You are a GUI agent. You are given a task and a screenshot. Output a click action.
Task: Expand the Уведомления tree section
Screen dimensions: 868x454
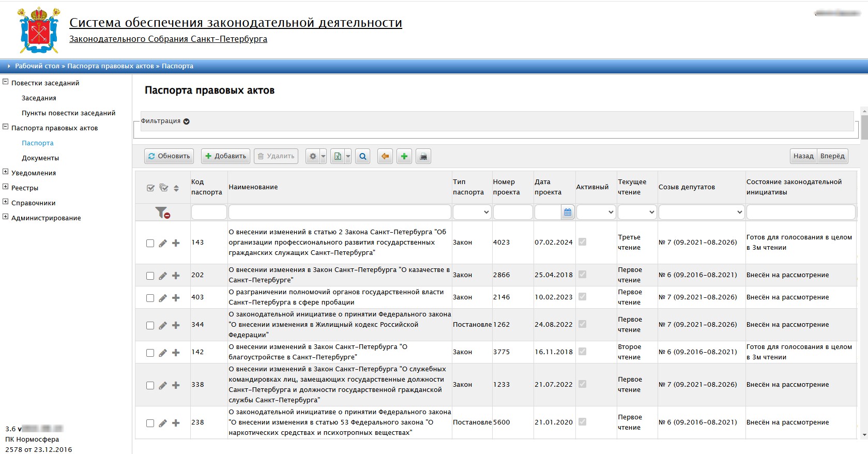tap(6, 172)
